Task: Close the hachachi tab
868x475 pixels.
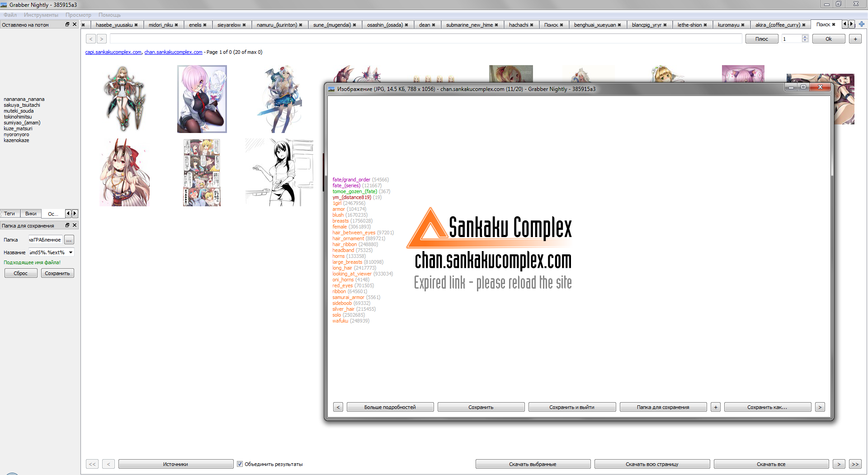Action: tap(532, 25)
